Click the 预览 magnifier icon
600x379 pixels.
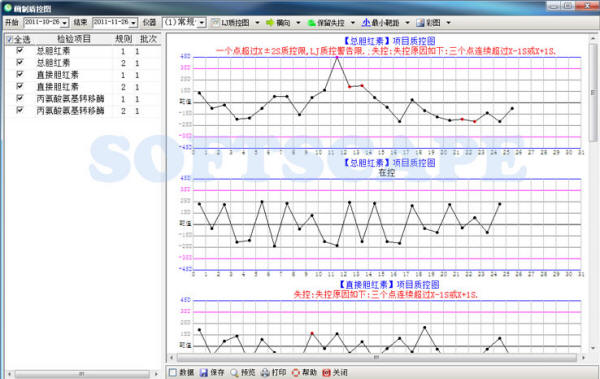point(234,372)
